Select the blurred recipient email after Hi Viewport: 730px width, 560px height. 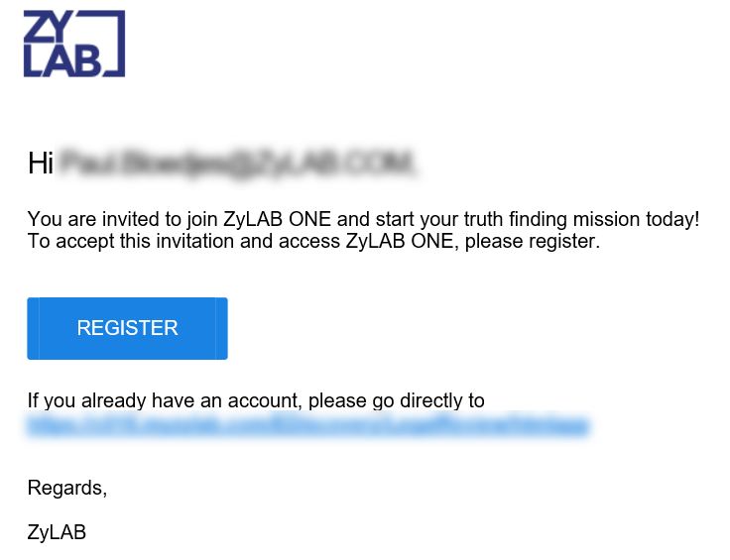pos(236,163)
